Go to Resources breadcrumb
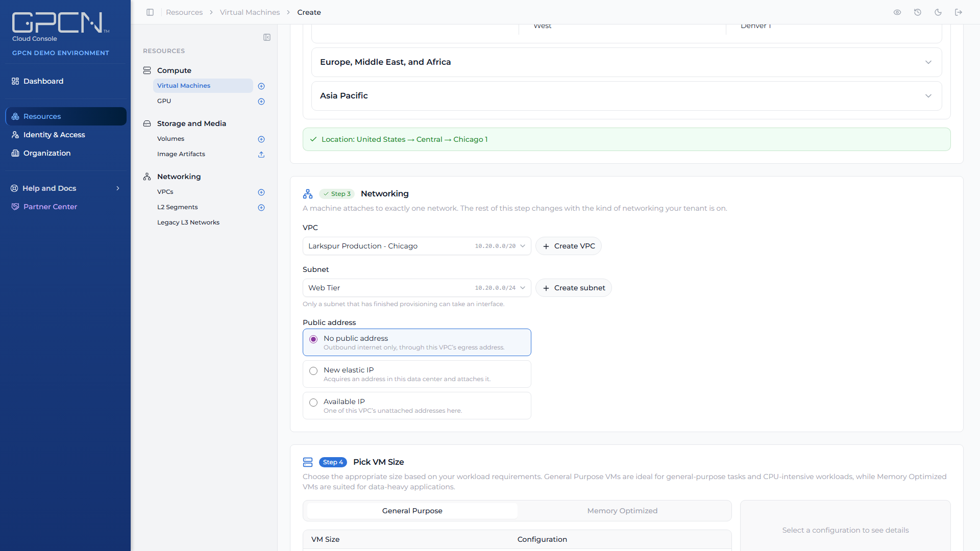Screen dimensions: 980x551 point(184,12)
